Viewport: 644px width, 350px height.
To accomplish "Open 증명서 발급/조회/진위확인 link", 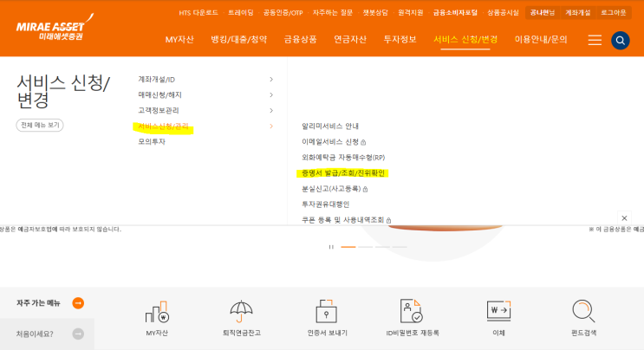I will click(x=343, y=173).
